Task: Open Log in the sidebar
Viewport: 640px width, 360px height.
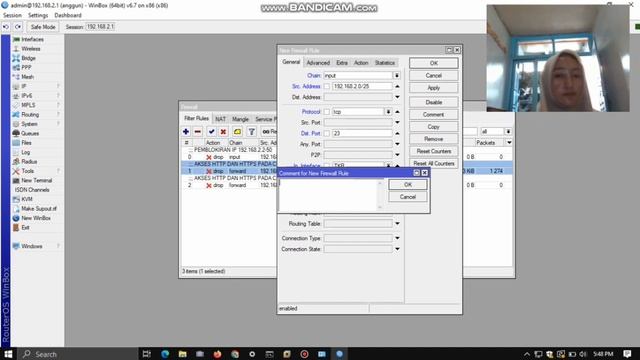Action: [x=25, y=152]
